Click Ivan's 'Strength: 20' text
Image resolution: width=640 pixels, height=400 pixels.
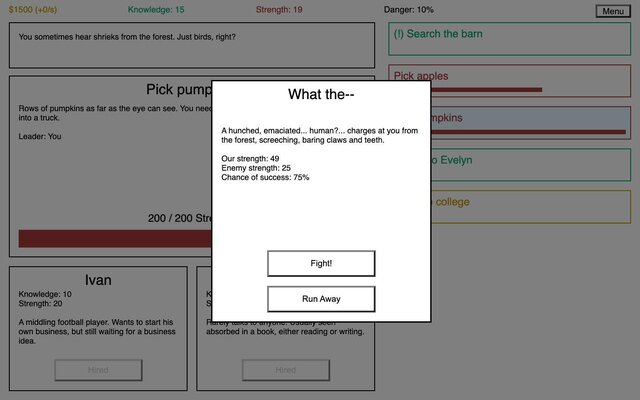pos(40,304)
